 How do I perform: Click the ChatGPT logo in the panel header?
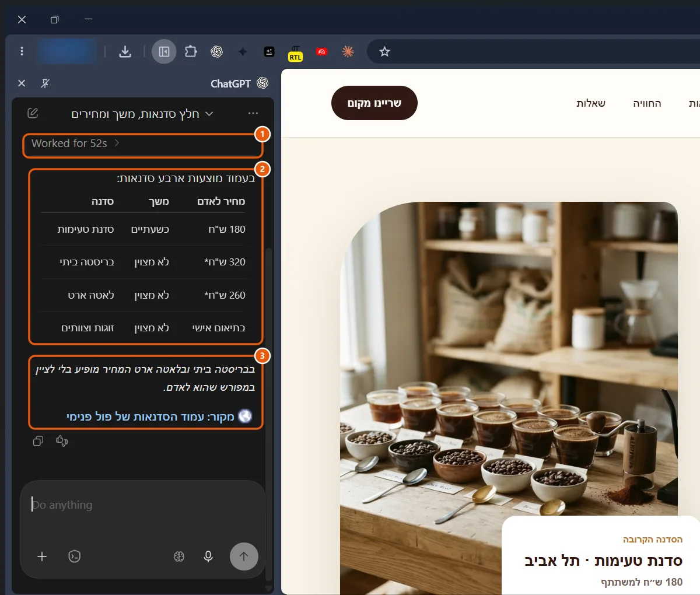[x=262, y=83]
